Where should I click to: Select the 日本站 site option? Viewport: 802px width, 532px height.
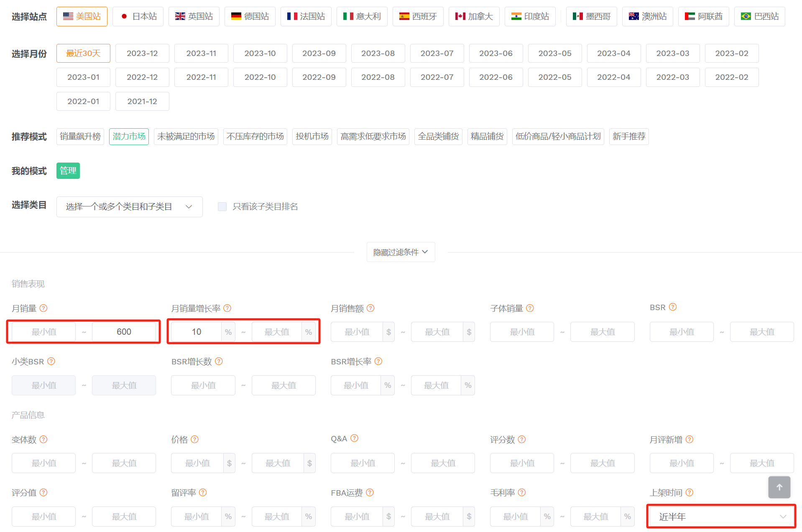tap(138, 16)
